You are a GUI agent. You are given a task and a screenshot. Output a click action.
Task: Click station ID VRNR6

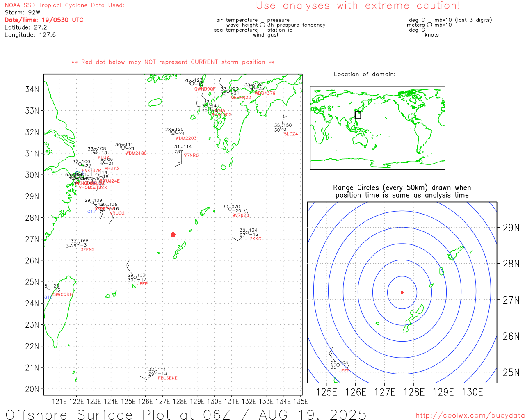pos(191,155)
